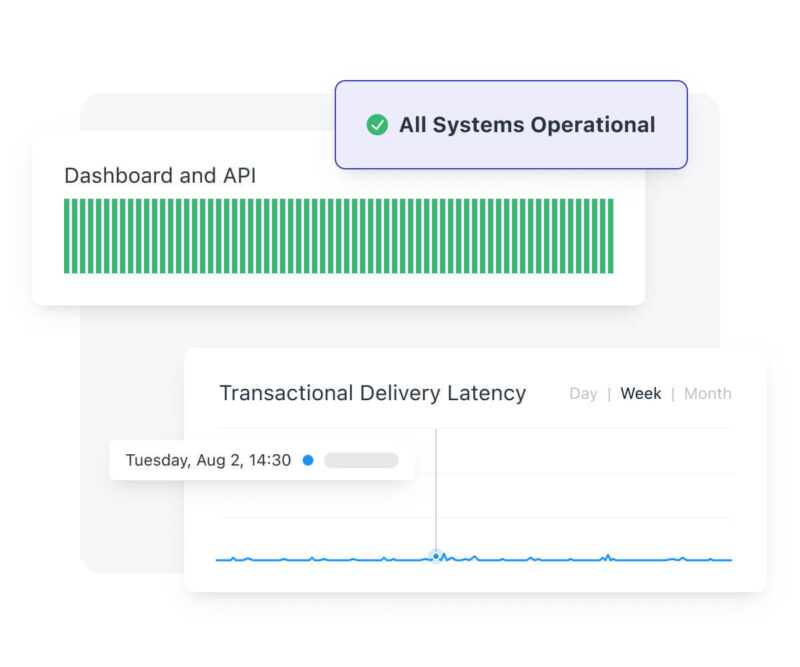Click the Dashboard and API heading
This screenshot has width=800, height=667.
(x=160, y=176)
